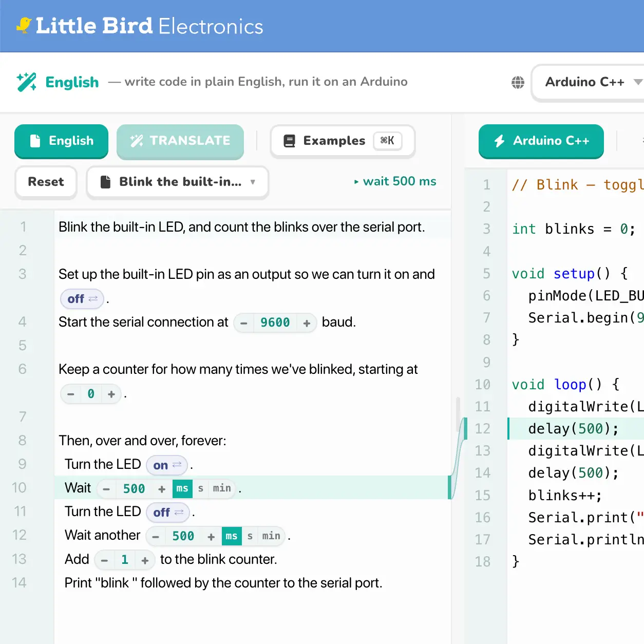Click the TRANSLATE button
This screenshot has height=644, width=644.
(x=180, y=141)
